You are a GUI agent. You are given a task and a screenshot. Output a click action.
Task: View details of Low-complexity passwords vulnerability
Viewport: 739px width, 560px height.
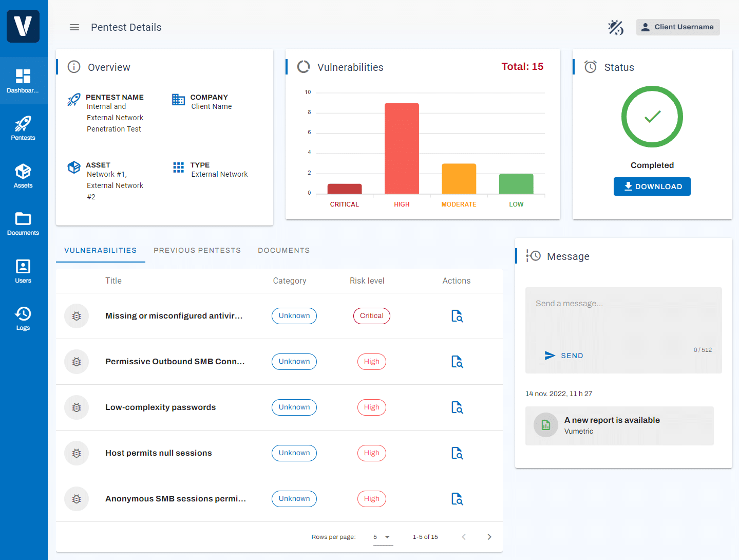pos(457,407)
